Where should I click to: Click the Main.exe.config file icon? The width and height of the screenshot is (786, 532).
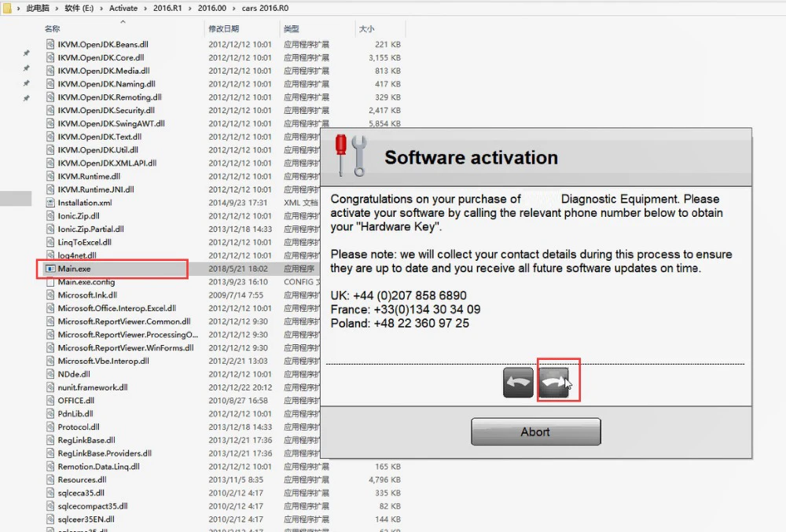pos(50,282)
